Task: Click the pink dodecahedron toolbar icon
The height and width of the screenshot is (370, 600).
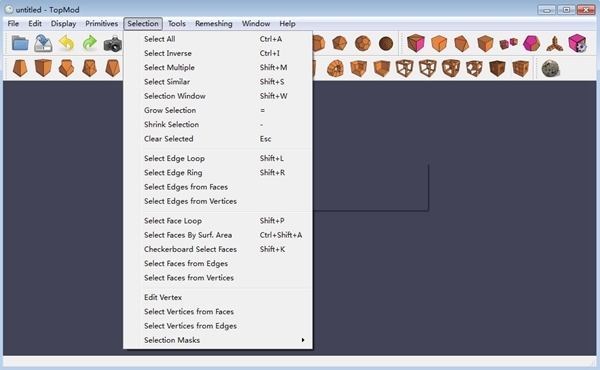Action: click(x=531, y=44)
